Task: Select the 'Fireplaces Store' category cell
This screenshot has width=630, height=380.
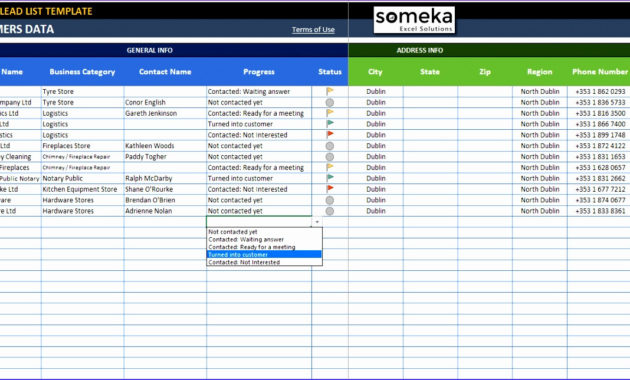Action: (x=82, y=146)
